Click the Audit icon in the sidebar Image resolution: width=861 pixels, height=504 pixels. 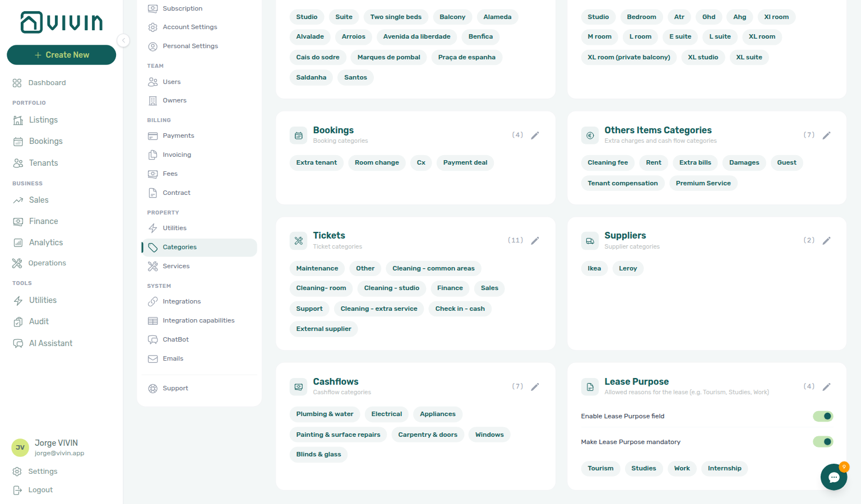click(18, 321)
